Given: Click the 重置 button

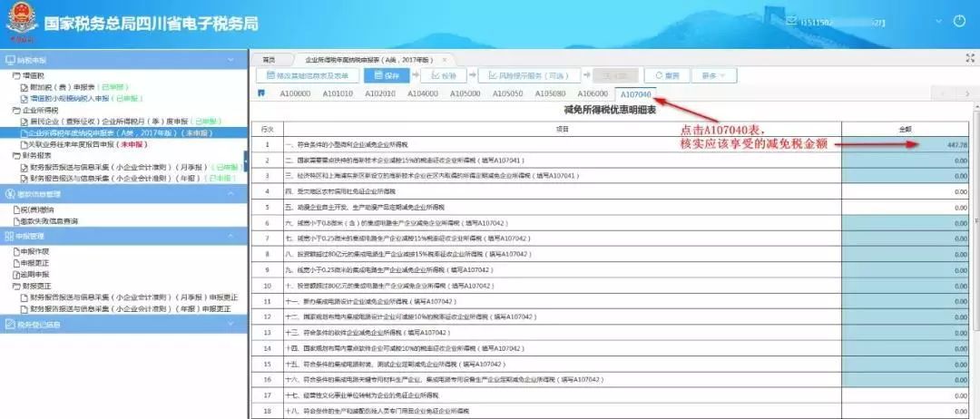Looking at the screenshot, I should (x=667, y=75).
